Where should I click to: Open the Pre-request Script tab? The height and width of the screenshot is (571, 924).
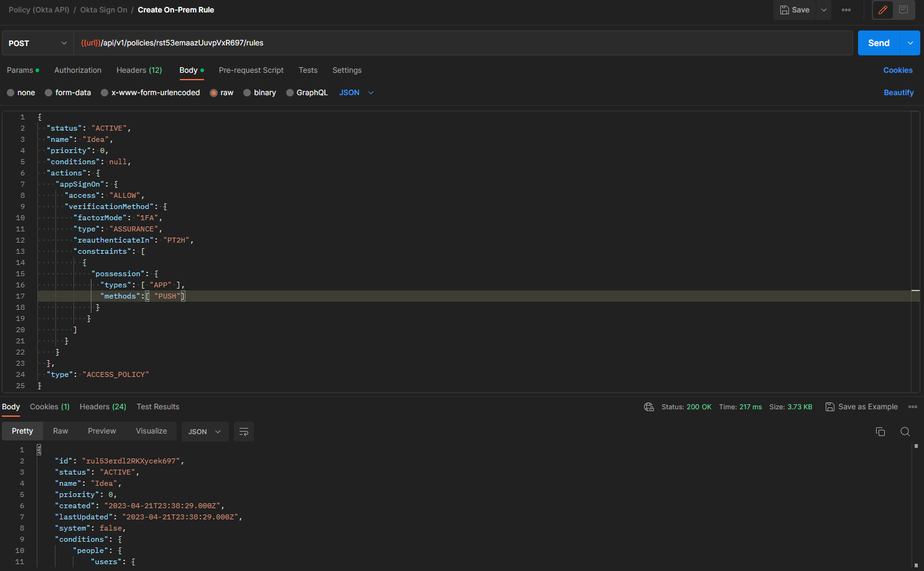[x=251, y=70]
